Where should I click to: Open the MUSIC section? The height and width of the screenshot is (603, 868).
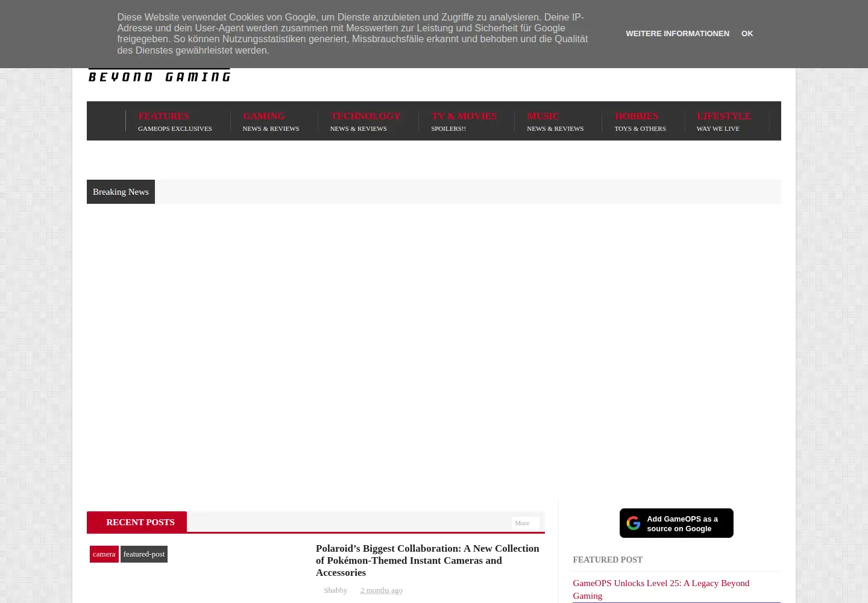[x=555, y=121]
